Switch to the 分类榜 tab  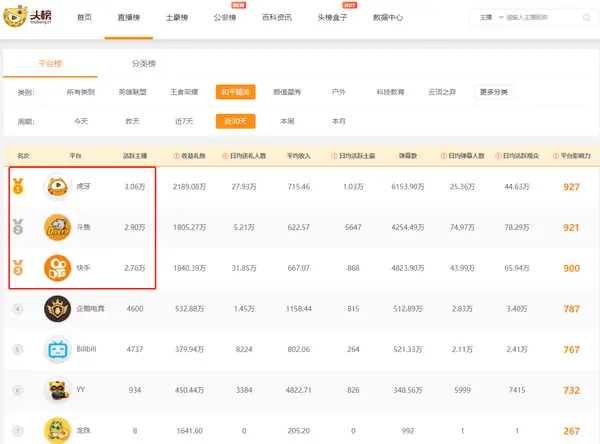pyautogui.click(x=144, y=64)
